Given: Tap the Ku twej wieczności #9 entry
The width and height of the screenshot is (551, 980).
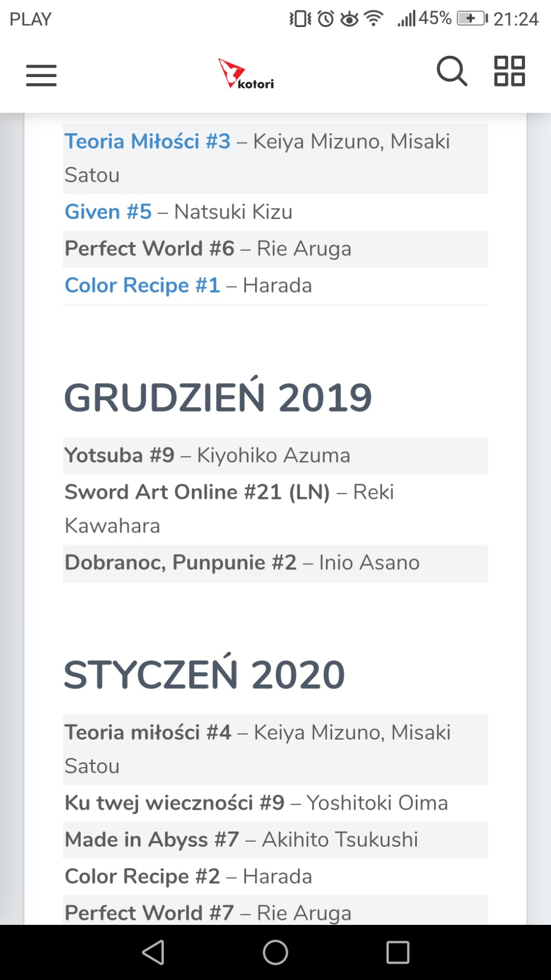Looking at the screenshot, I should pyautogui.click(x=175, y=803).
